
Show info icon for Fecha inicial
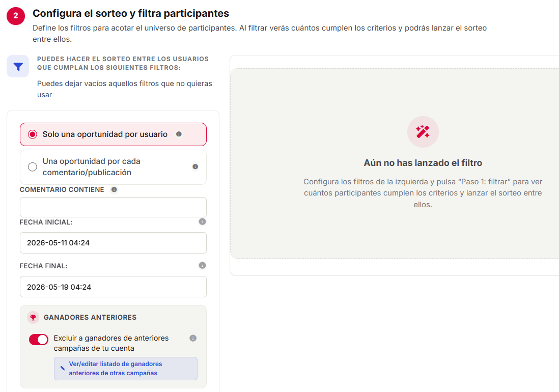pos(202,221)
